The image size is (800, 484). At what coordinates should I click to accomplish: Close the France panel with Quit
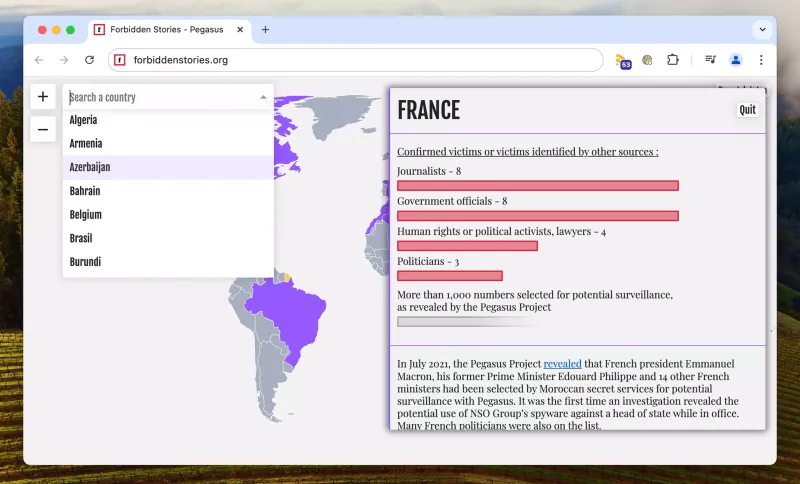point(747,110)
